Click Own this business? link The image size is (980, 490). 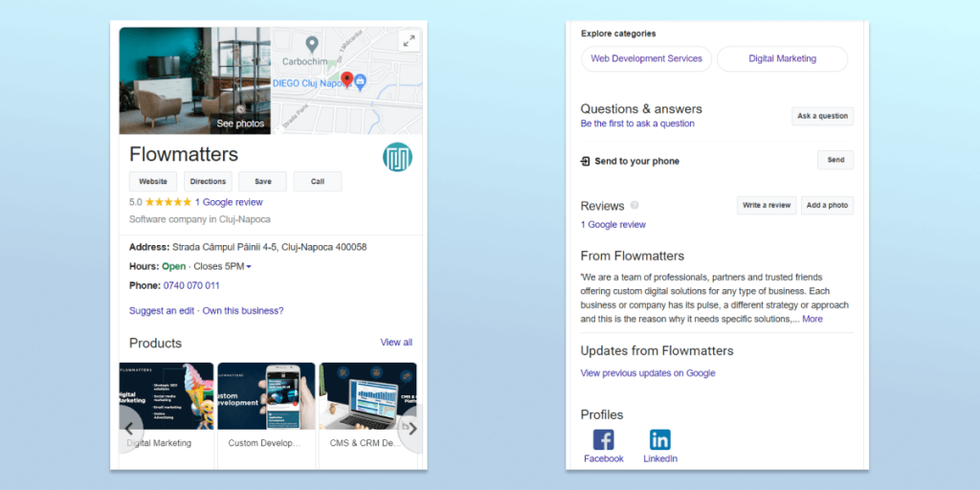(x=243, y=311)
